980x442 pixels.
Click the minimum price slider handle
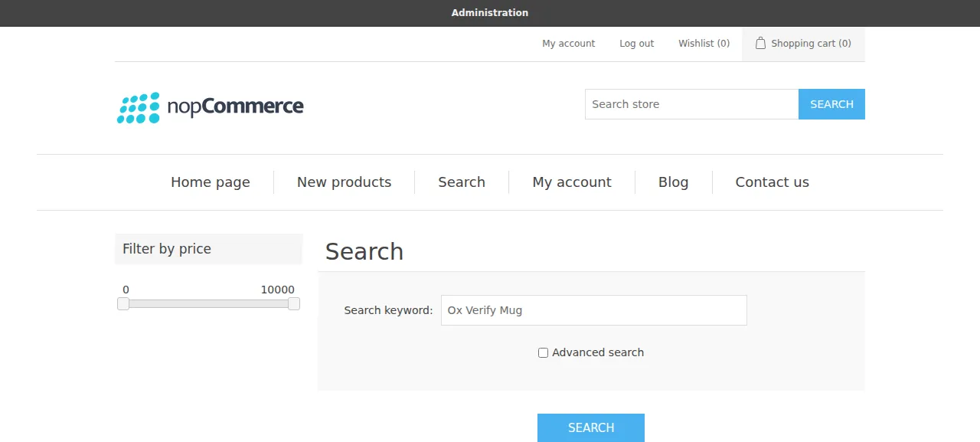coord(123,304)
